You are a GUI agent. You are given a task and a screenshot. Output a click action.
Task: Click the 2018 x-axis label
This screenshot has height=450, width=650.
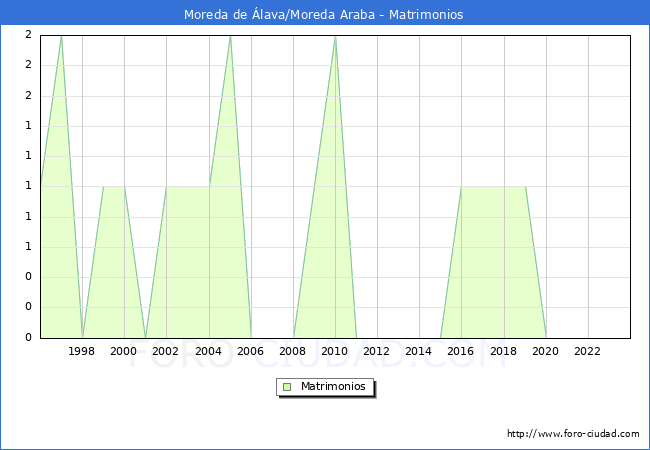(504, 351)
